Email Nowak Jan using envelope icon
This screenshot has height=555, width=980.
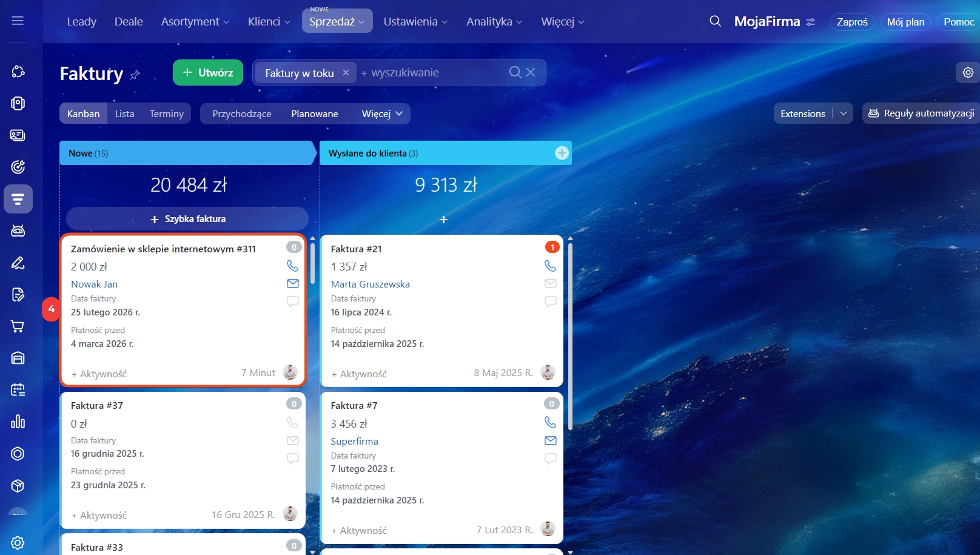click(293, 283)
